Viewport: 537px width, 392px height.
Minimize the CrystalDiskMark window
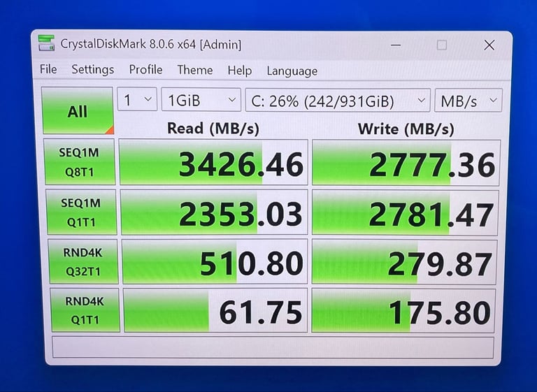(396, 45)
